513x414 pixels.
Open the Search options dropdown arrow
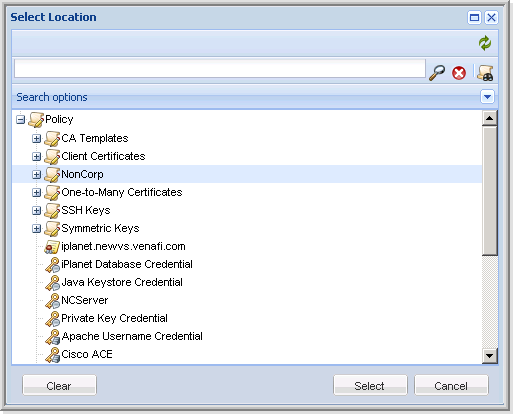pyautogui.click(x=487, y=97)
